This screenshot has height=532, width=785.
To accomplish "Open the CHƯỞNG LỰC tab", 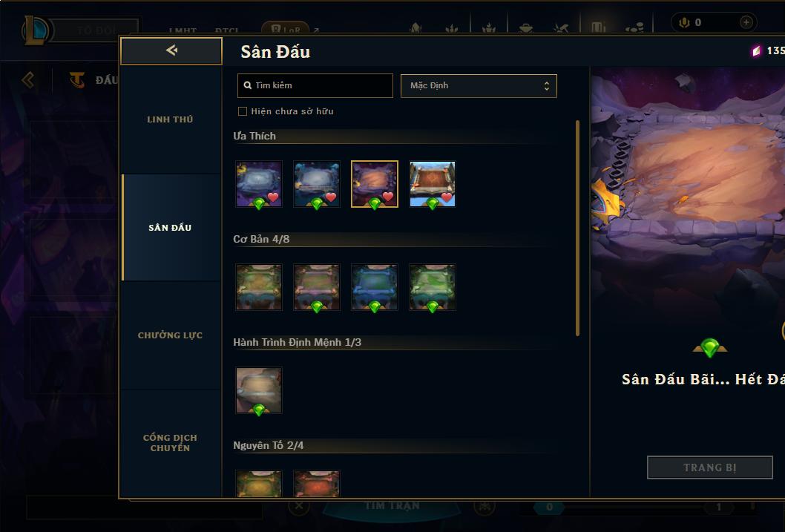I will pyautogui.click(x=170, y=335).
